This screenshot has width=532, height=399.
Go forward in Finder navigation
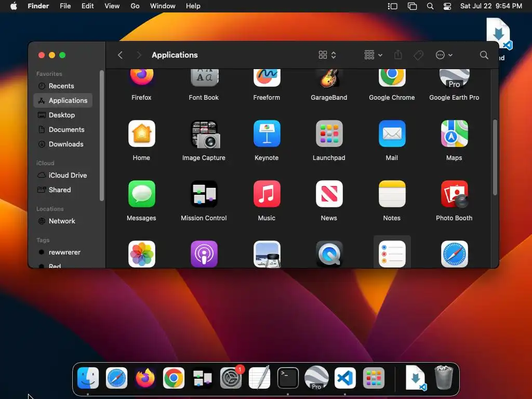(x=138, y=55)
